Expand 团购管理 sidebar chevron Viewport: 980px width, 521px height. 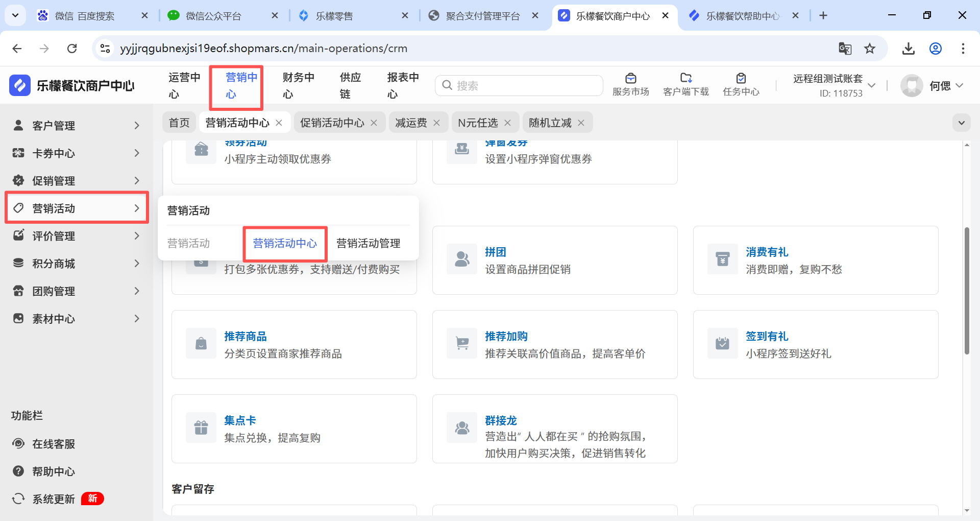click(137, 291)
